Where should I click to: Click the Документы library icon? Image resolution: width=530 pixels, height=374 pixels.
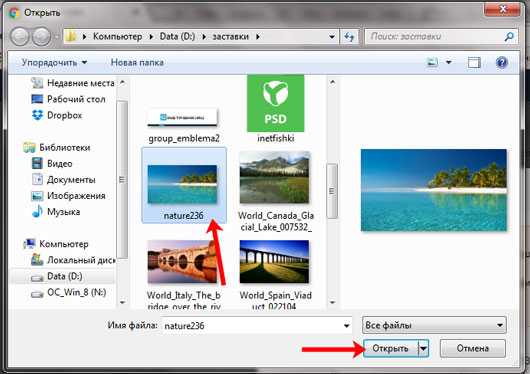37,180
